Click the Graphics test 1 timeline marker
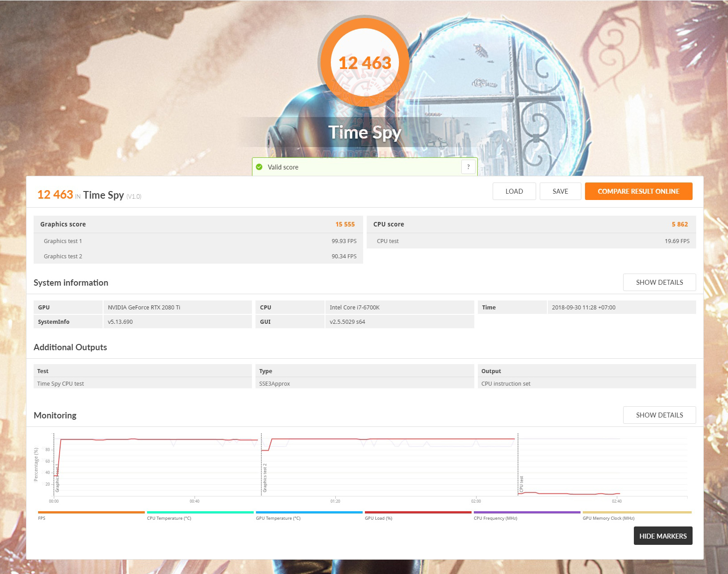This screenshot has width=728, height=574. (57, 478)
